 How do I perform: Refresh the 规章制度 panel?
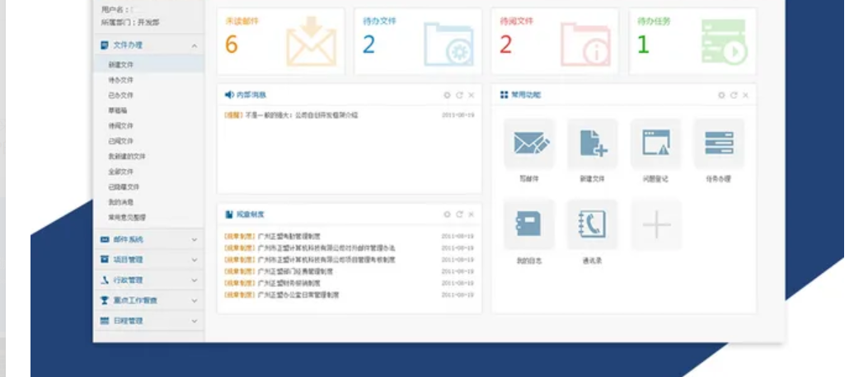(459, 214)
